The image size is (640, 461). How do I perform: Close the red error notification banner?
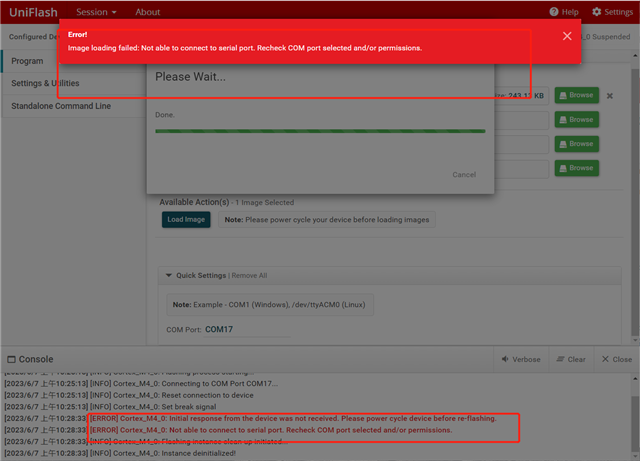[x=567, y=36]
